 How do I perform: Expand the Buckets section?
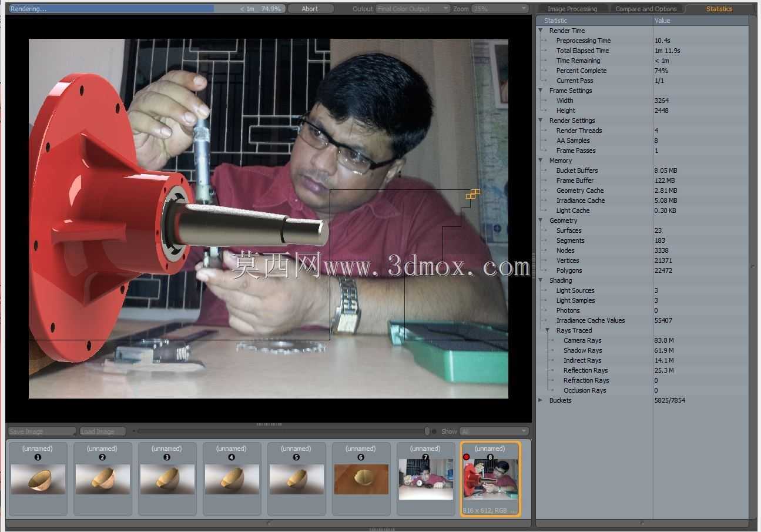[x=541, y=400]
